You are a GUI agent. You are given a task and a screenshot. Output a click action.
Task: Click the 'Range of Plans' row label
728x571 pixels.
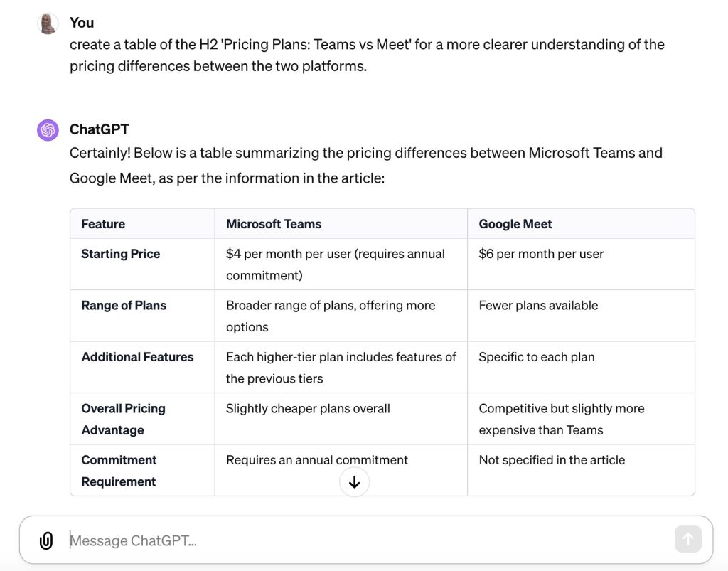coord(124,306)
